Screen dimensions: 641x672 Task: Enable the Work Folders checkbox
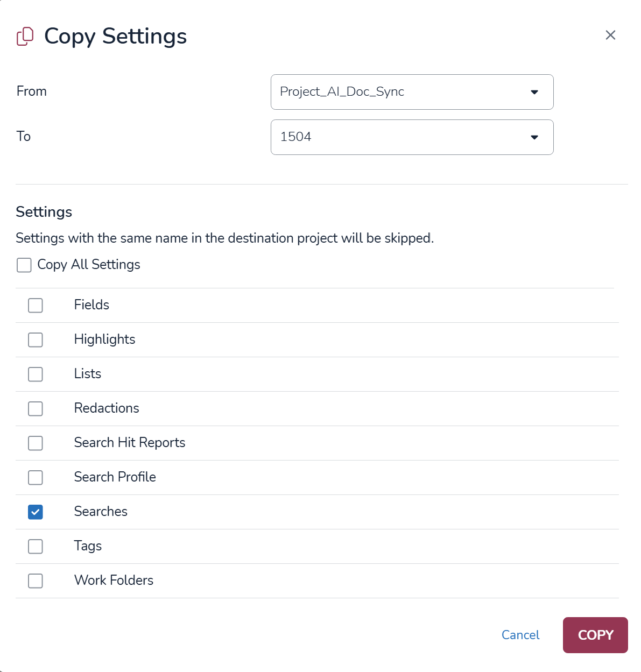[36, 581]
